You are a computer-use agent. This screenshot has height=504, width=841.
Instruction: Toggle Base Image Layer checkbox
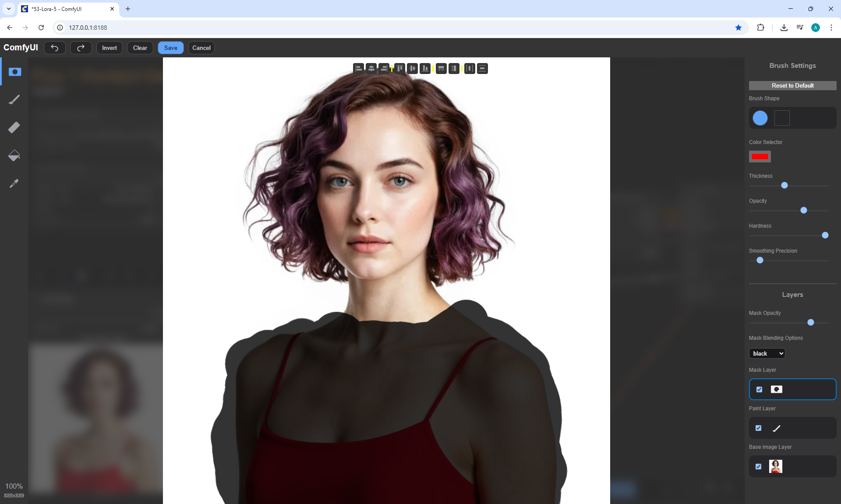coord(759,466)
